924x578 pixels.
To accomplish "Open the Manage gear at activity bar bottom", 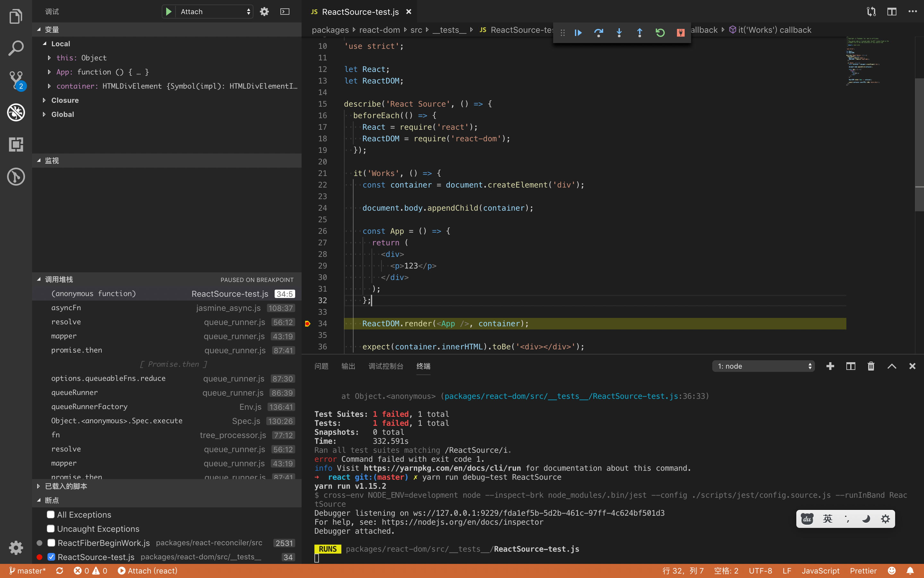I will pos(16,547).
